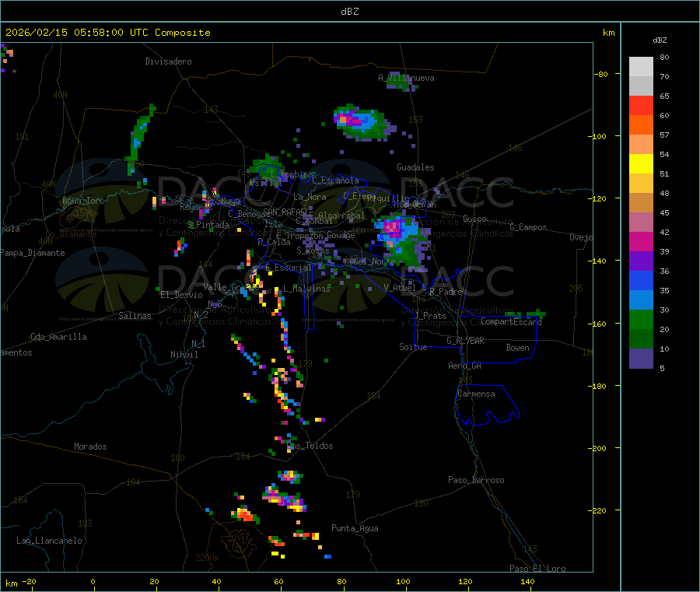Select the 'Guadales' place label

tap(415, 167)
